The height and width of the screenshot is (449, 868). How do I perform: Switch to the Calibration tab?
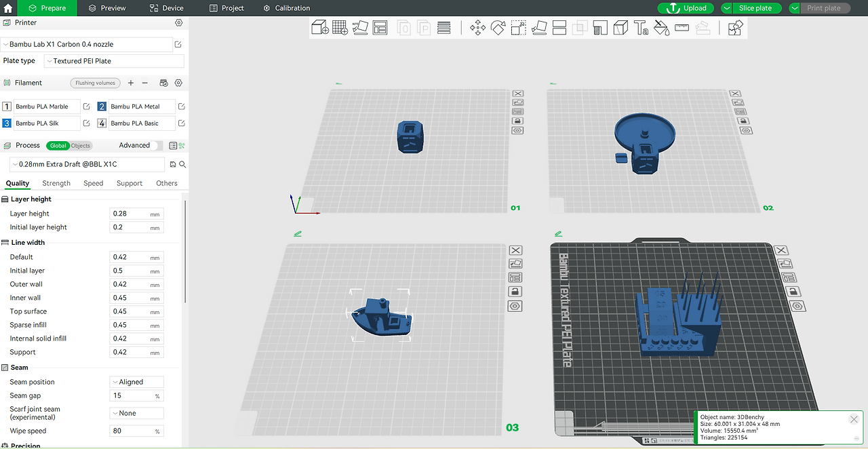coord(286,8)
